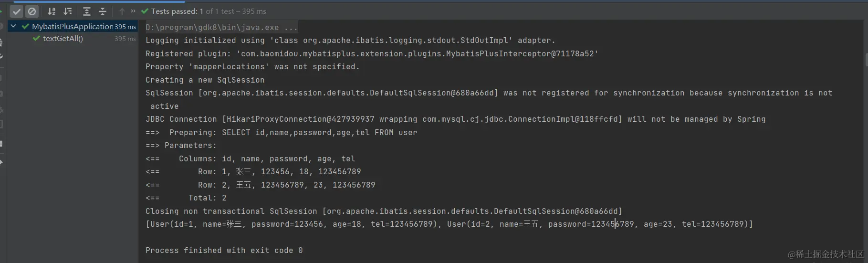Select the textGetAll() test method
Screen dimensions: 868x263
(x=63, y=39)
